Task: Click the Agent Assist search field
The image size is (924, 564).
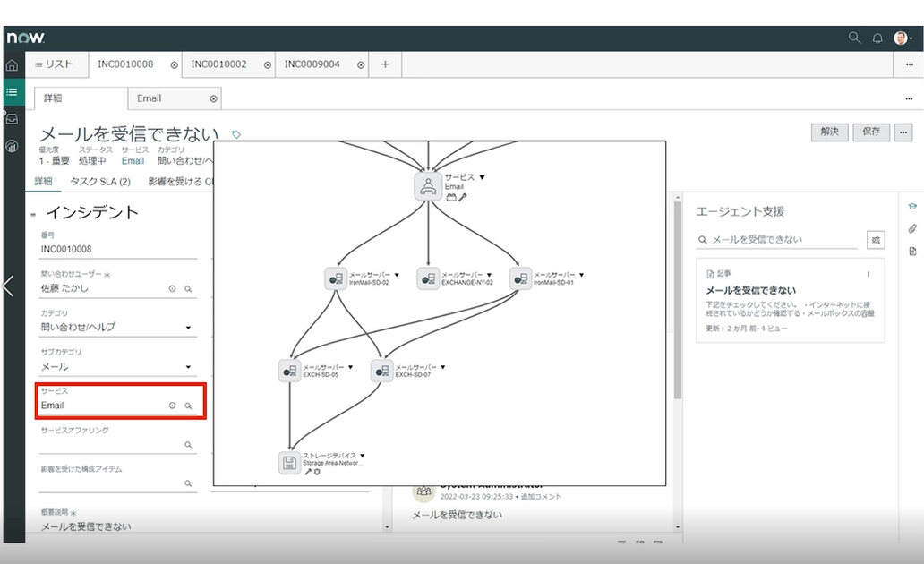Action: 779,240
